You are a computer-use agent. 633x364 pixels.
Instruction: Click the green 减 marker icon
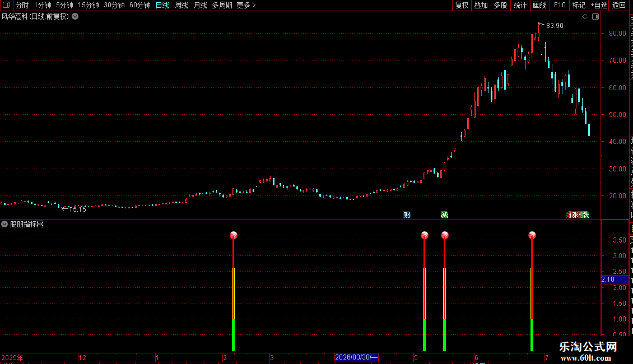444,214
